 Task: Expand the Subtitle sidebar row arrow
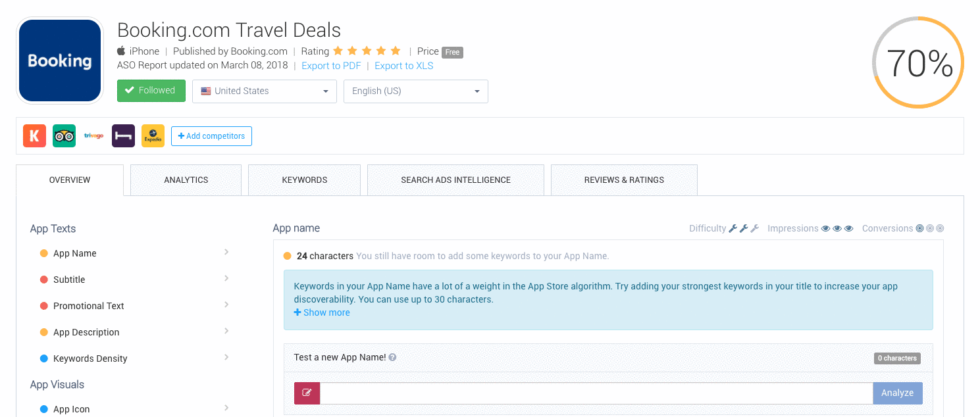click(x=226, y=279)
